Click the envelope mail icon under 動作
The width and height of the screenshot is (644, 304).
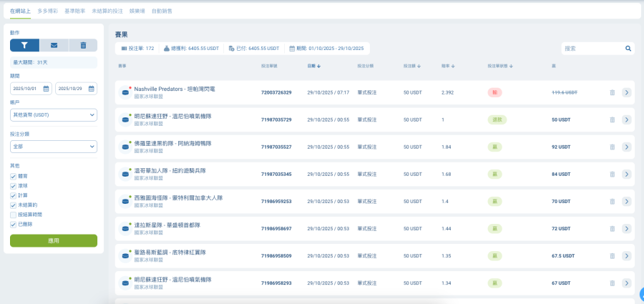click(x=54, y=45)
